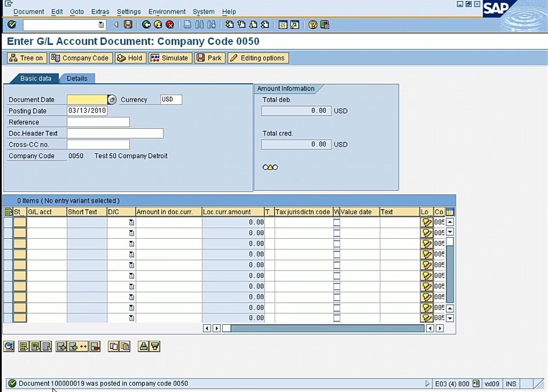Click the Select All rows icon below table
Viewport: 548px width, 392px height.
[x=24, y=346]
